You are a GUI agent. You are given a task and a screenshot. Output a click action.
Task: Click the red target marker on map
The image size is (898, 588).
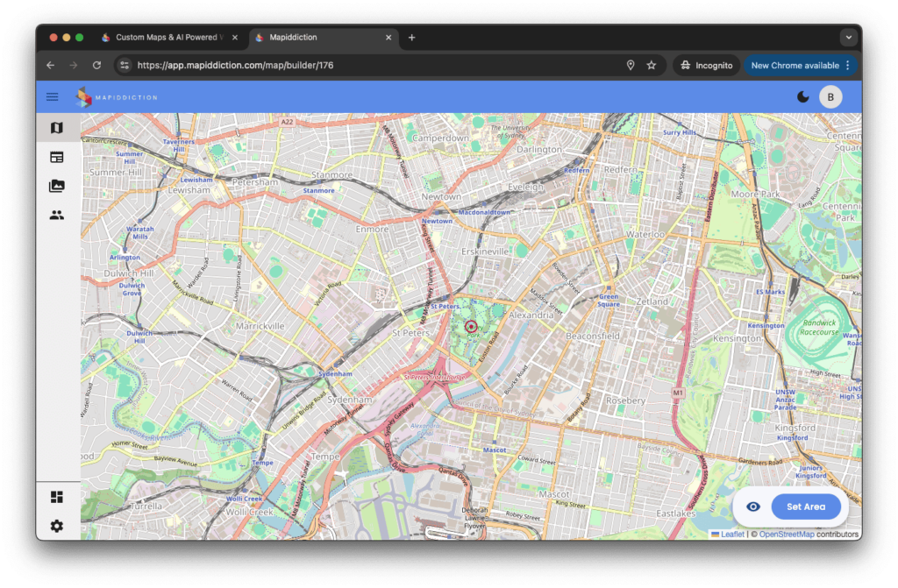470,327
